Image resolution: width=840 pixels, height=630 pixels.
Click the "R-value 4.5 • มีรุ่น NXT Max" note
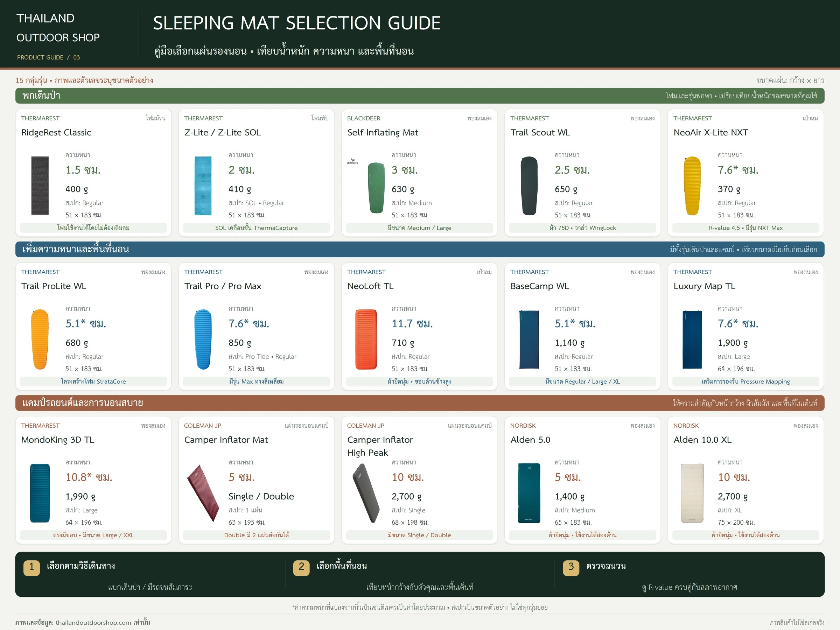(x=745, y=228)
